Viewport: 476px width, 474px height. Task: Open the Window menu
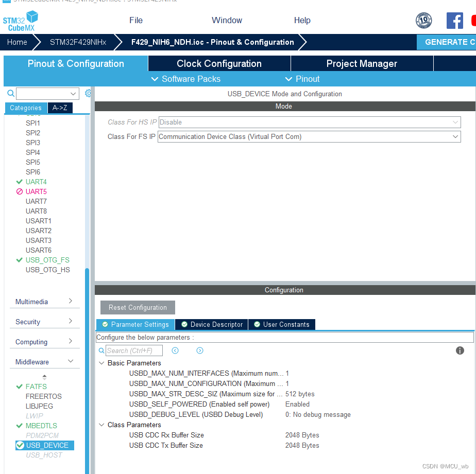[227, 20]
